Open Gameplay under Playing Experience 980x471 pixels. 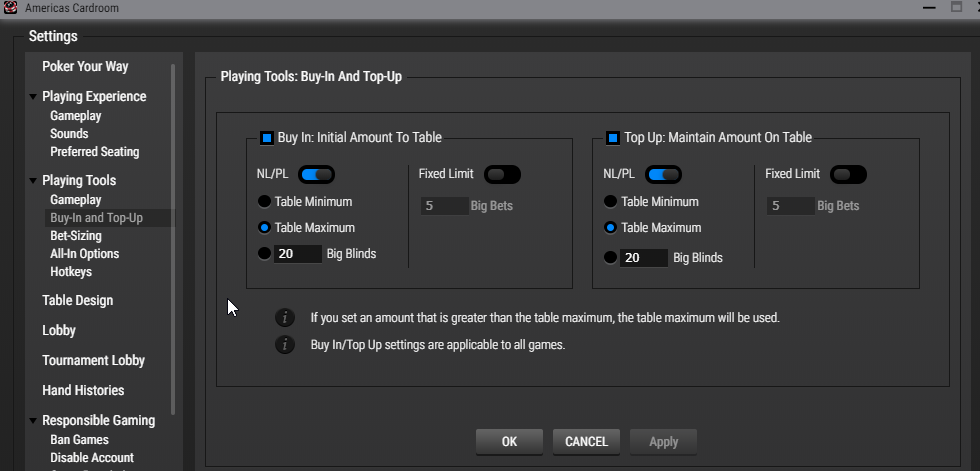tap(76, 116)
